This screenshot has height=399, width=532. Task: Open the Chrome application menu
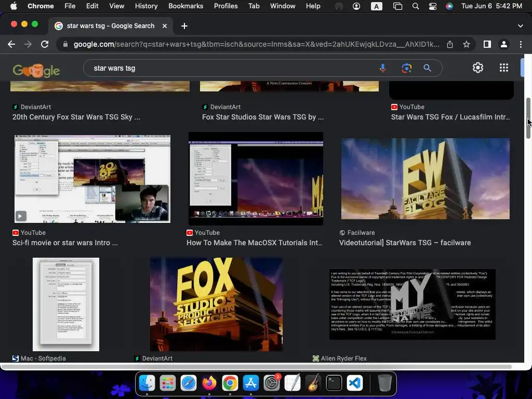41,6
